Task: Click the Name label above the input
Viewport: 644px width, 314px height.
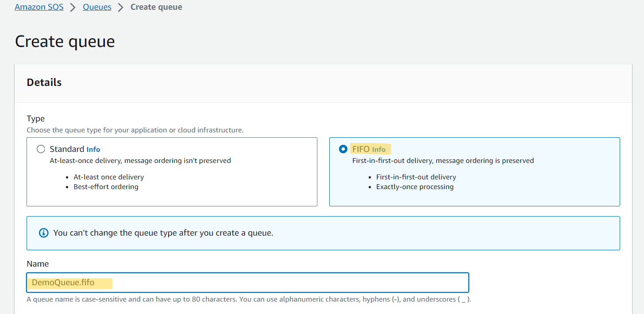Action: coord(38,264)
